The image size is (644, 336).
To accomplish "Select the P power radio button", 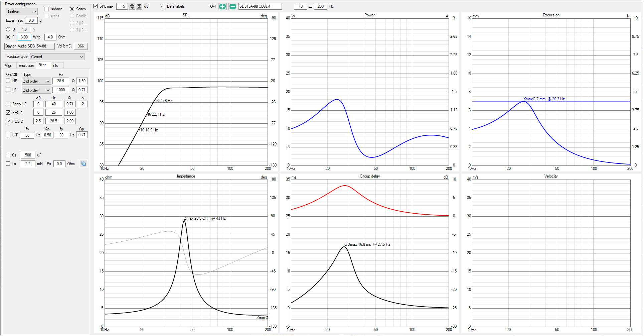I will (x=8, y=37).
